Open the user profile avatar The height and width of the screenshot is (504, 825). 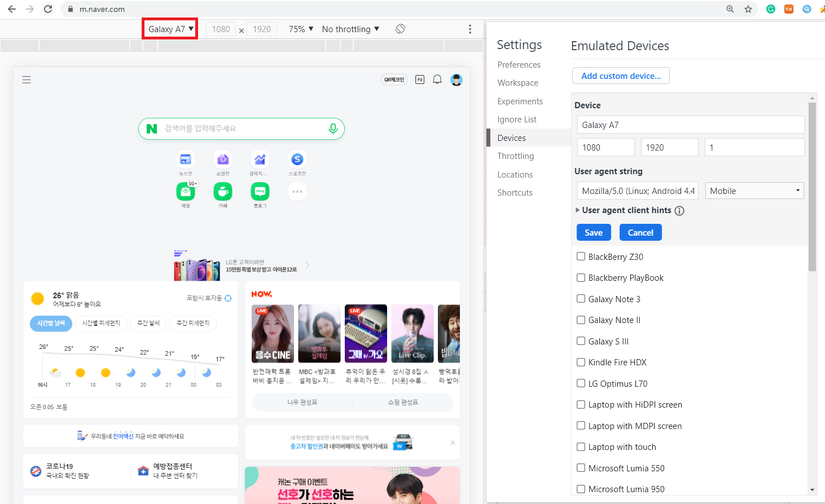click(457, 80)
